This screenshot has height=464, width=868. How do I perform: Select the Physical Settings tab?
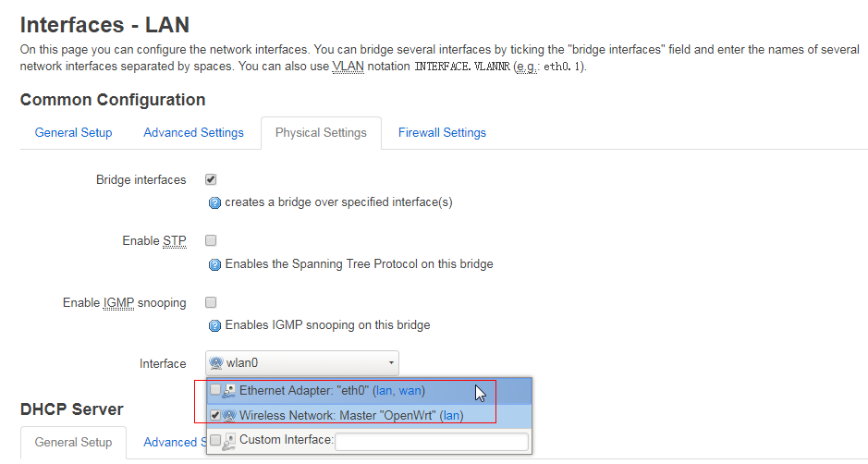pos(321,133)
